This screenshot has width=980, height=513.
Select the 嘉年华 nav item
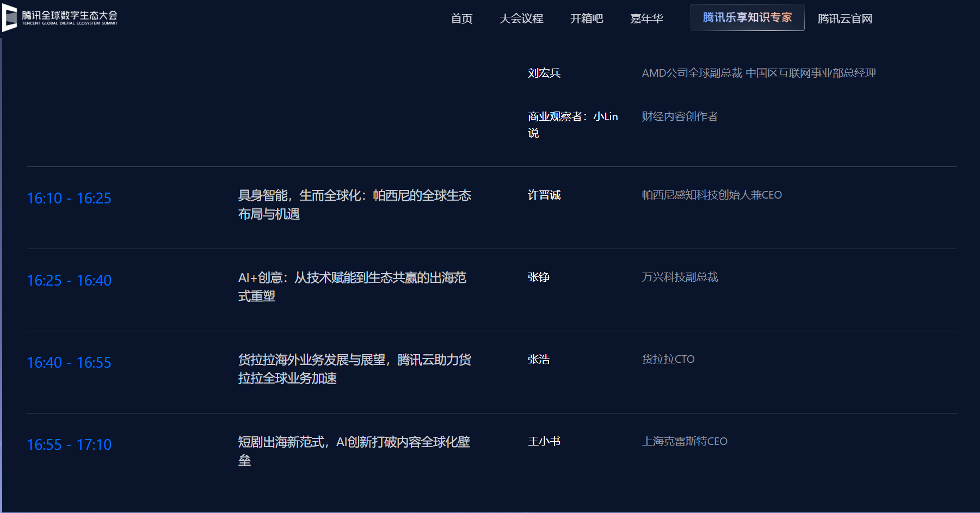click(x=646, y=18)
